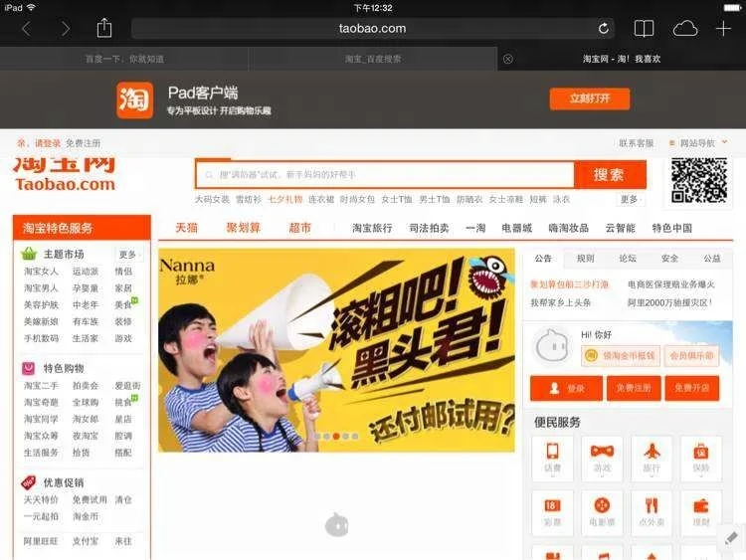
Task: Select the 规则 tab
Action: (585, 259)
